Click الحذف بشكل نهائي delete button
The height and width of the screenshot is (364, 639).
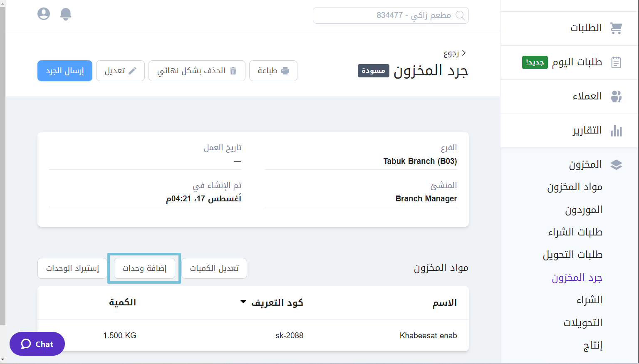tap(197, 71)
